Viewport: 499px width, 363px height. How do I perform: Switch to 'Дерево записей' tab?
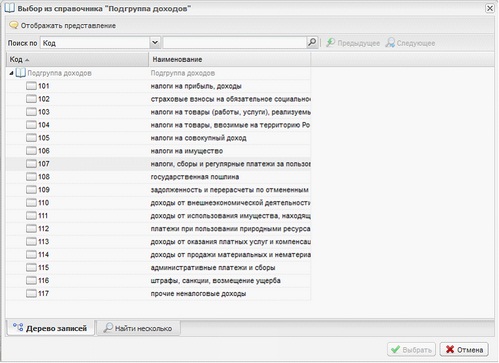(50, 328)
